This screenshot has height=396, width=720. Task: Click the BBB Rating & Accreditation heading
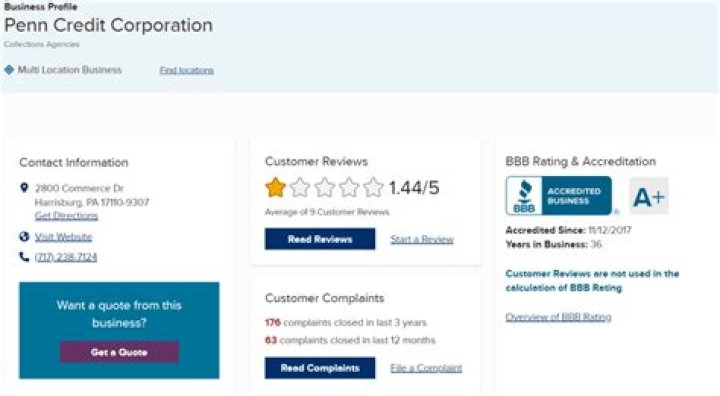[581, 161]
